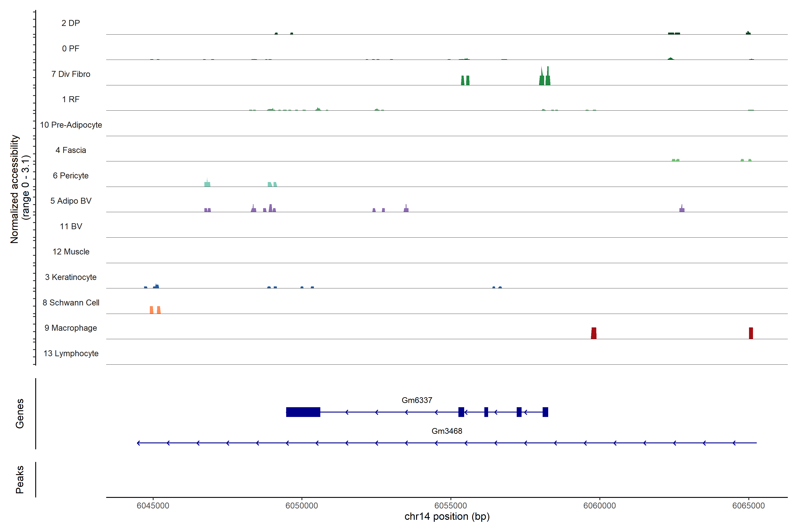Image resolution: width=798 pixels, height=532 pixels.
Task: Click the 2 DP track label
Action: pos(70,23)
